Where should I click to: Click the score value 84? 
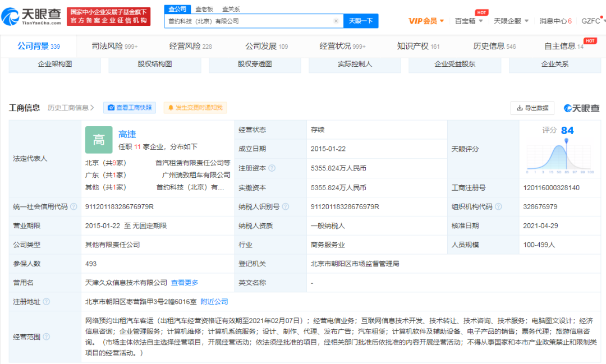(567, 130)
